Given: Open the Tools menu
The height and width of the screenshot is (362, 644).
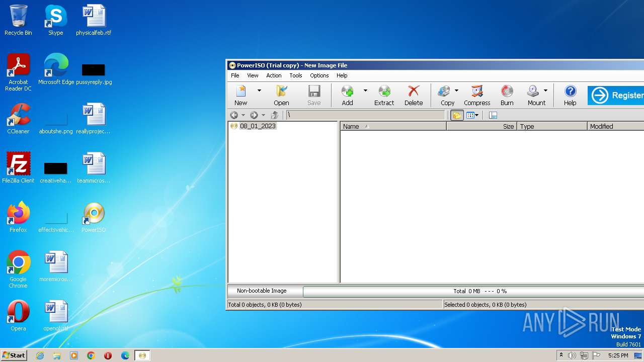Looking at the screenshot, I should pyautogui.click(x=296, y=75).
